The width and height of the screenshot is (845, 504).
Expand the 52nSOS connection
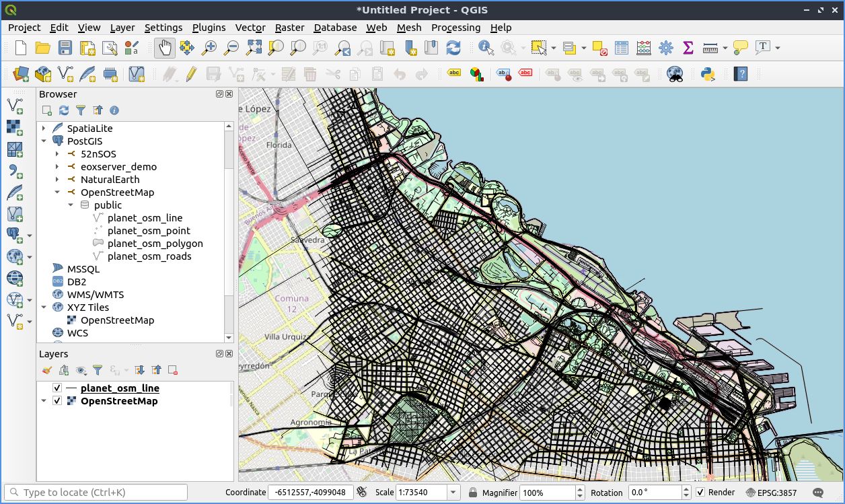click(x=57, y=154)
